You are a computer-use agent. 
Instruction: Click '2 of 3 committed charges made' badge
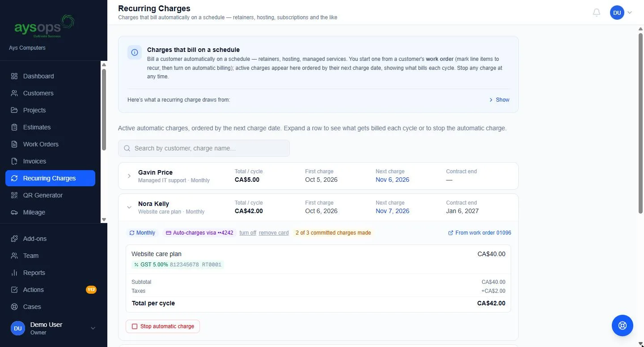(333, 233)
